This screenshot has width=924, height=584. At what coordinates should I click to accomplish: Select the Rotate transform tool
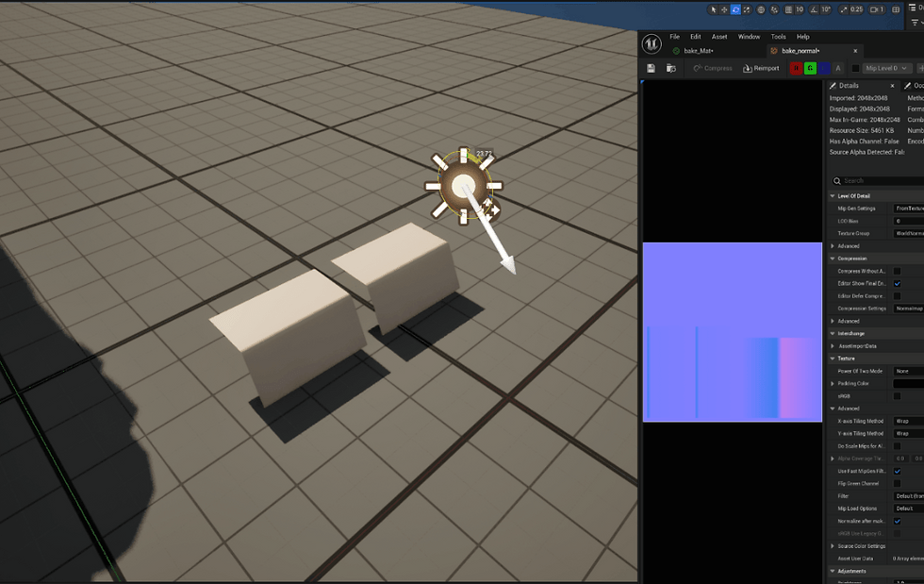735,9
